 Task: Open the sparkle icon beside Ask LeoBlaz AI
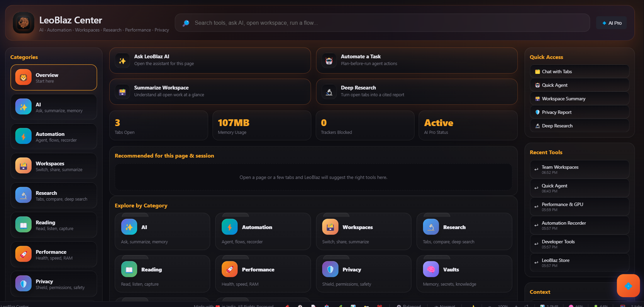tap(122, 61)
